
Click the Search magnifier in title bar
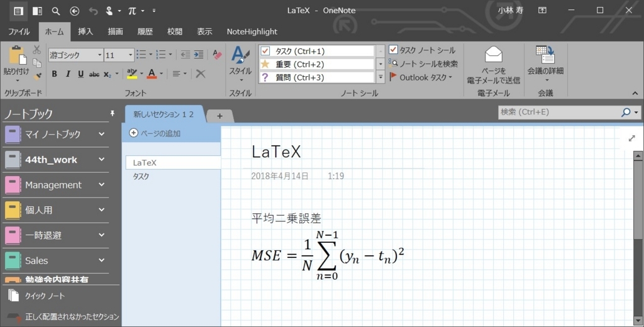point(56,11)
